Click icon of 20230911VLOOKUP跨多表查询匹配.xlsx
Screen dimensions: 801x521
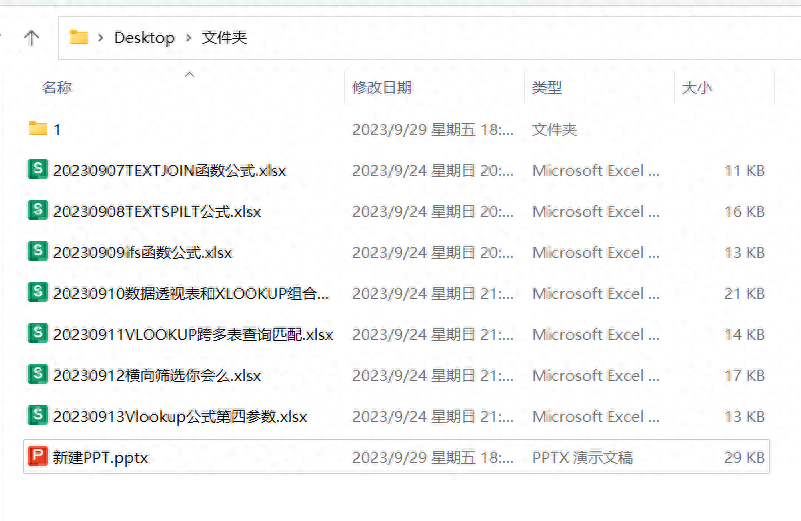pyautogui.click(x=38, y=333)
